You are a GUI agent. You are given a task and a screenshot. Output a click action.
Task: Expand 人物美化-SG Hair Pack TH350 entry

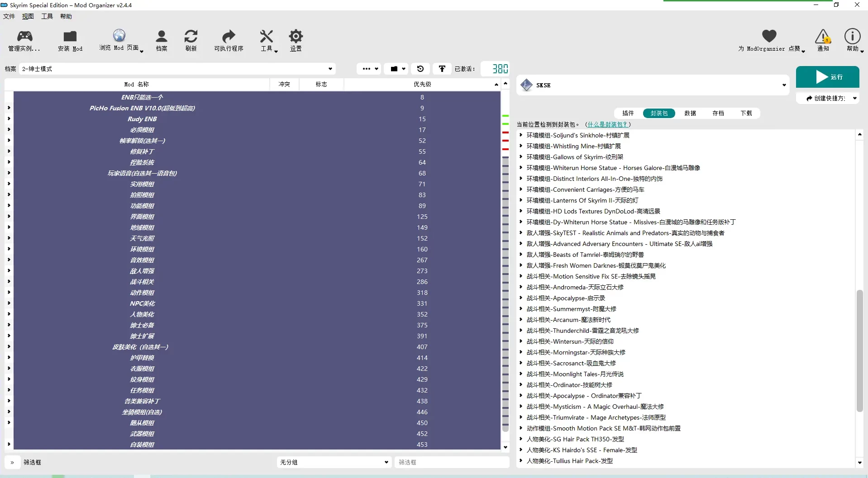tap(521, 439)
